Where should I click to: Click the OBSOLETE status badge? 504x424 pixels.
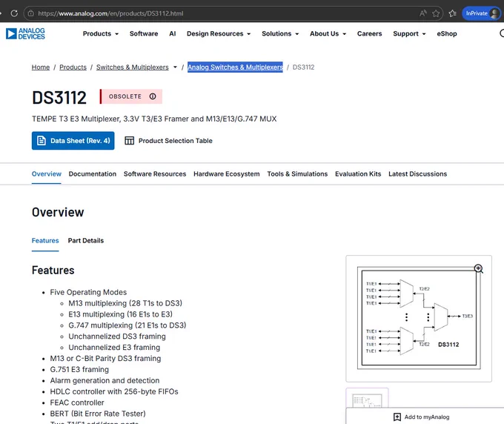(131, 96)
